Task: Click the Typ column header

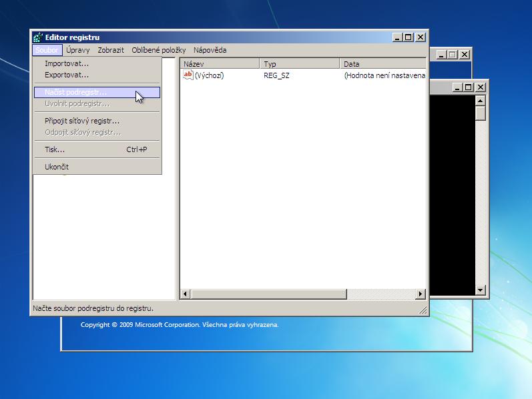Action: tap(300, 64)
